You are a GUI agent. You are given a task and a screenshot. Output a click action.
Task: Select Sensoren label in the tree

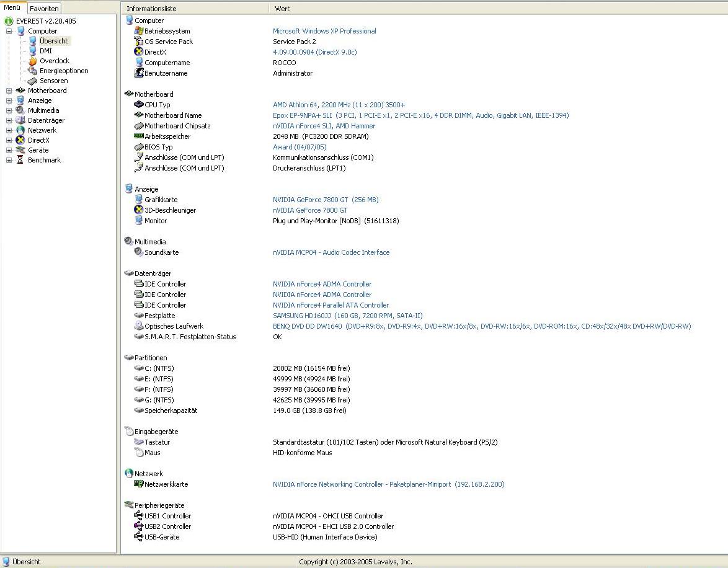pyautogui.click(x=54, y=81)
